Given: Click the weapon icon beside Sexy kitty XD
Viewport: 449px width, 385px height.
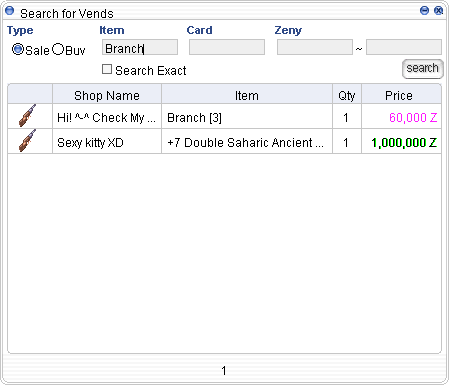Looking at the screenshot, I should 27,141.
